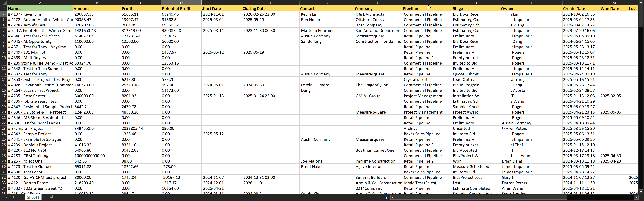This screenshot has height=201, width=644.
Task: Select cell '# 4045 - AL Opportunity'
Action: 40,41
